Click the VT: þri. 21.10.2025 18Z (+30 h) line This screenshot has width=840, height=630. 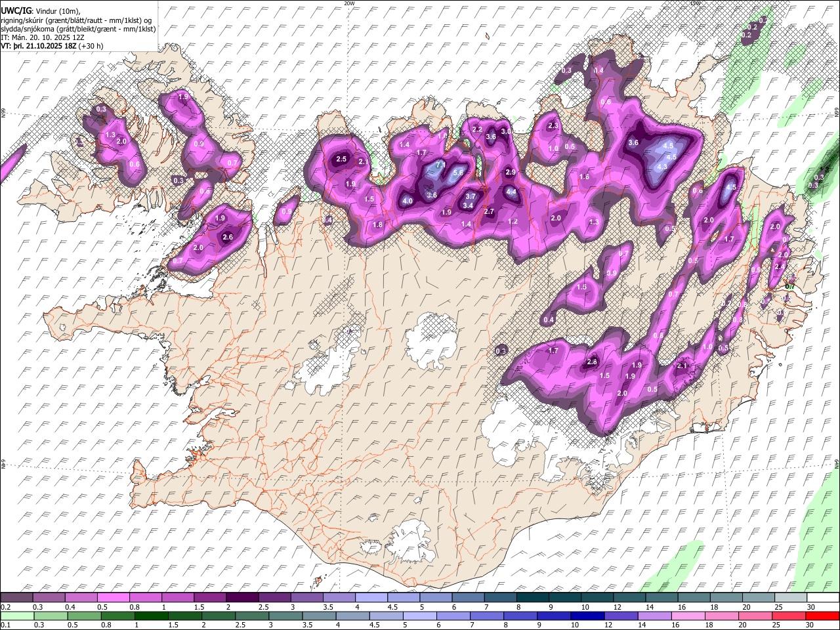52,46
